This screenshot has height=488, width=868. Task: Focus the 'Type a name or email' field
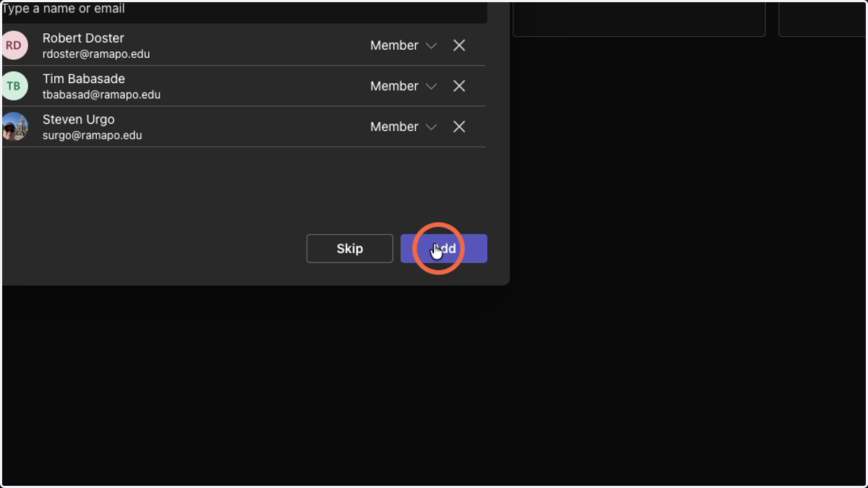tap(244, 11)
